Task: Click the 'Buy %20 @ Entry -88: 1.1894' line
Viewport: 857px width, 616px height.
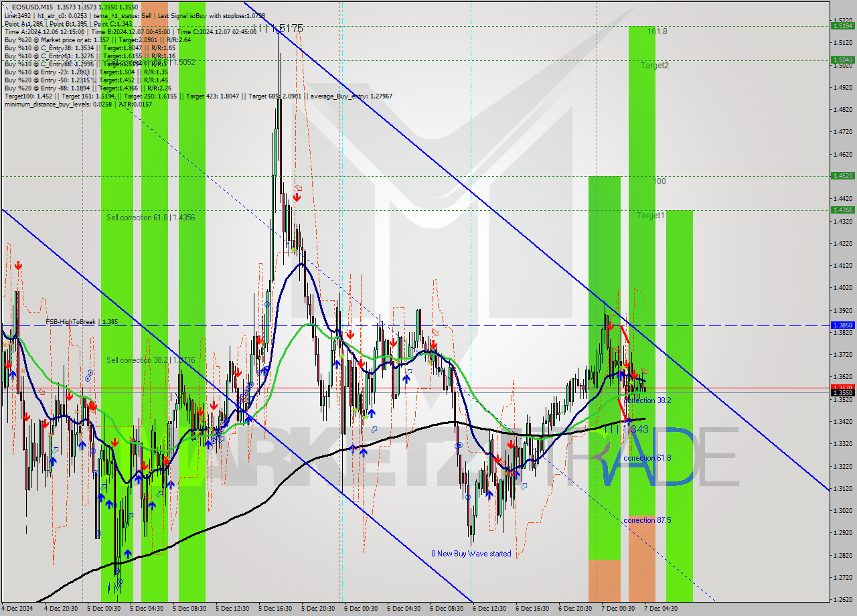Action: pos(88,88)
